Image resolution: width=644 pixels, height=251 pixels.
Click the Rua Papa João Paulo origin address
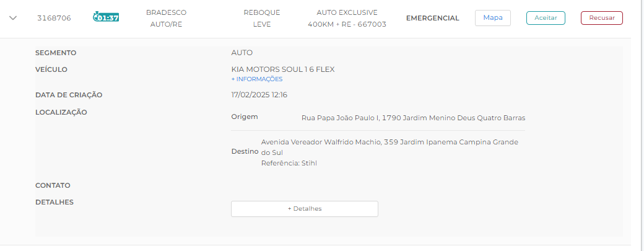pyautogui.click(x=413, y=118)
